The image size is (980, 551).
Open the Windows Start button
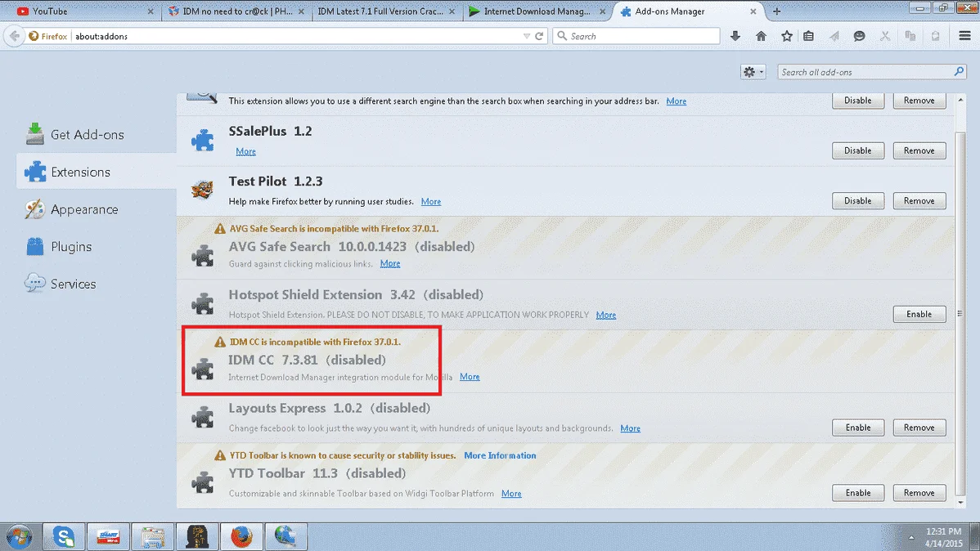20,536
